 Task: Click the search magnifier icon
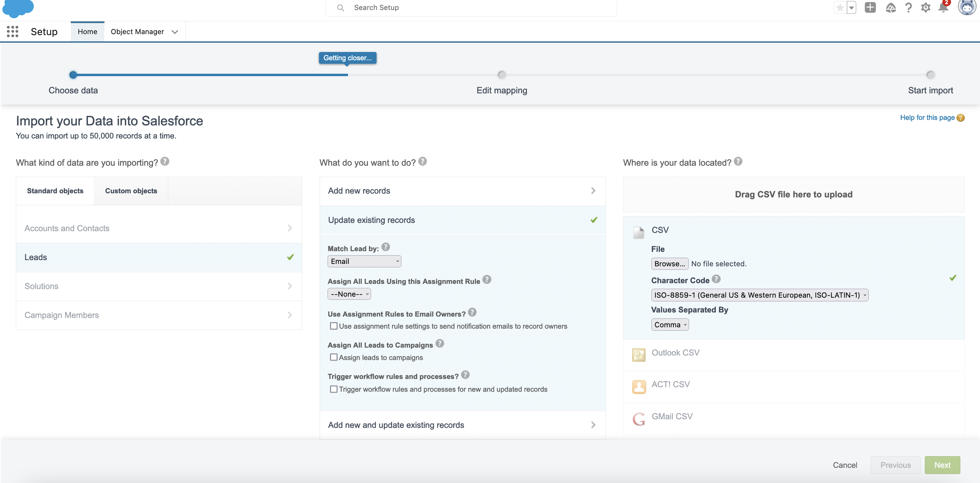(x=340, y=8)
